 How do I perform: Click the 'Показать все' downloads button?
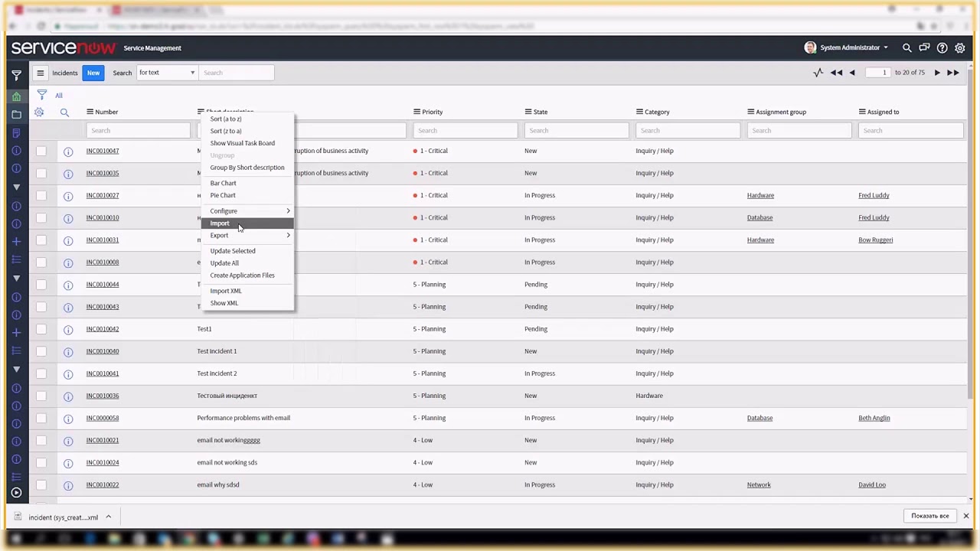(x=929, y=516)
